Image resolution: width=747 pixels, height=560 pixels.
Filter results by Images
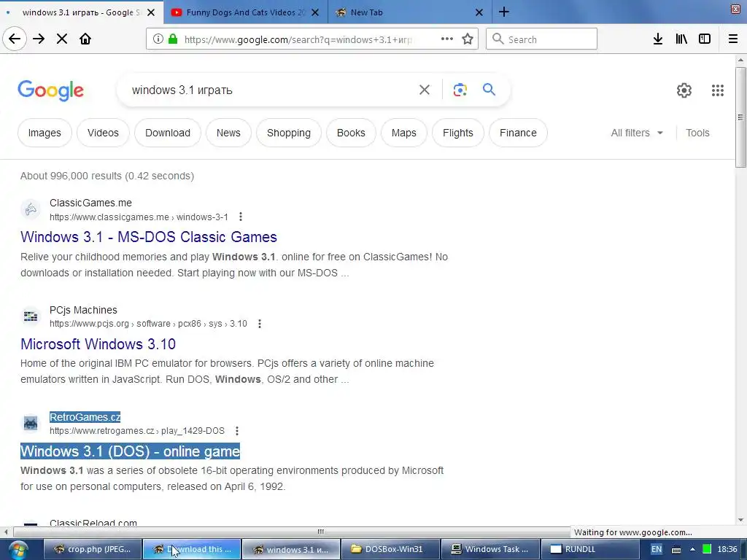(x=44, y=133)
